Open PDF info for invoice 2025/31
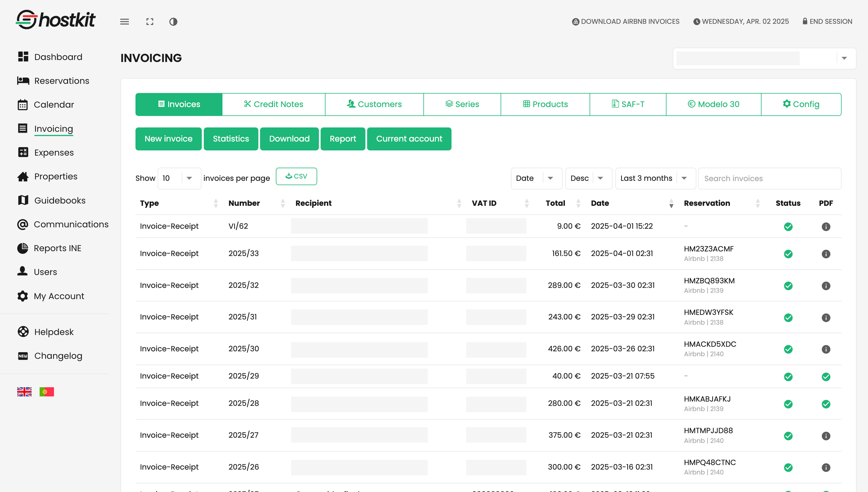 pyautogui.click(x=826, y=318)
